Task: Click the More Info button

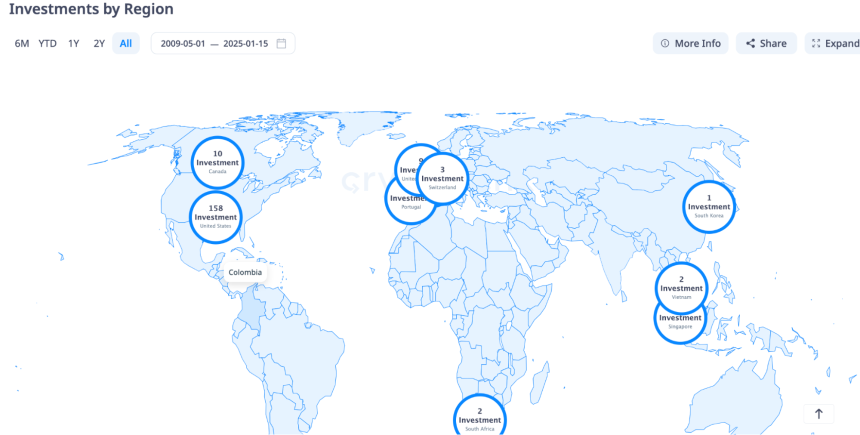Action: (691, 43)
